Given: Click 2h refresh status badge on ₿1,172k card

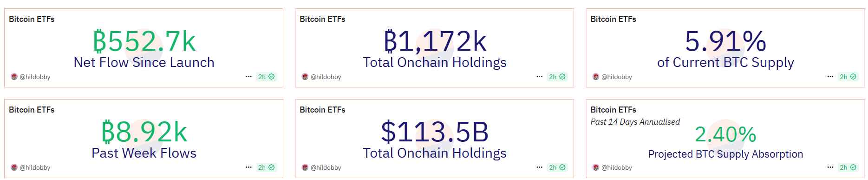Looking at the screenshot, I should click(557, 77).
